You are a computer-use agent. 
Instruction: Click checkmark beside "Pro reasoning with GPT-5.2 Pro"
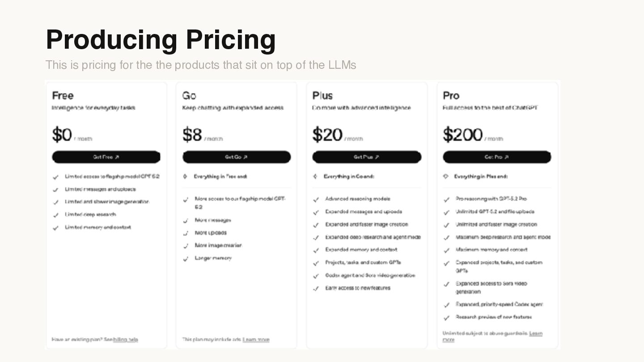click(446, 199)
